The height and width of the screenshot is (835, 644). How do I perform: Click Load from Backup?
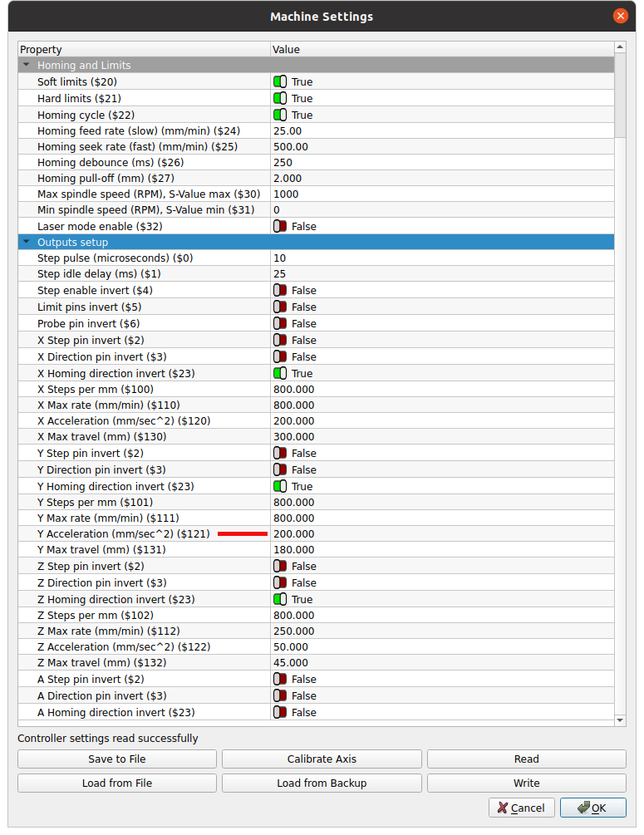pos(322,783)
